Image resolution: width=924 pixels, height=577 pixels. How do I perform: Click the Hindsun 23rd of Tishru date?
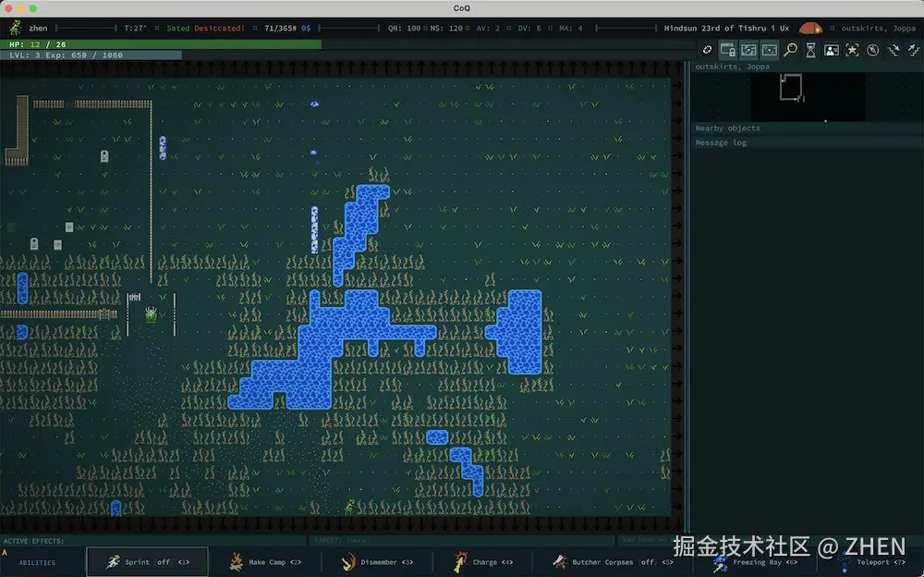(x=726, y=28)
